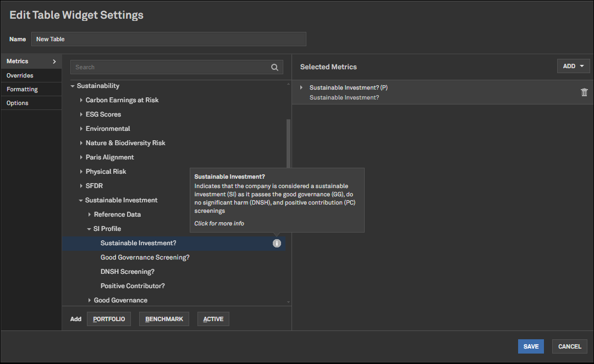Viewport: 594px width, 364px height.
Task: Expand the Carbon Earnings at Risk category
Action: tap(81, 100)
